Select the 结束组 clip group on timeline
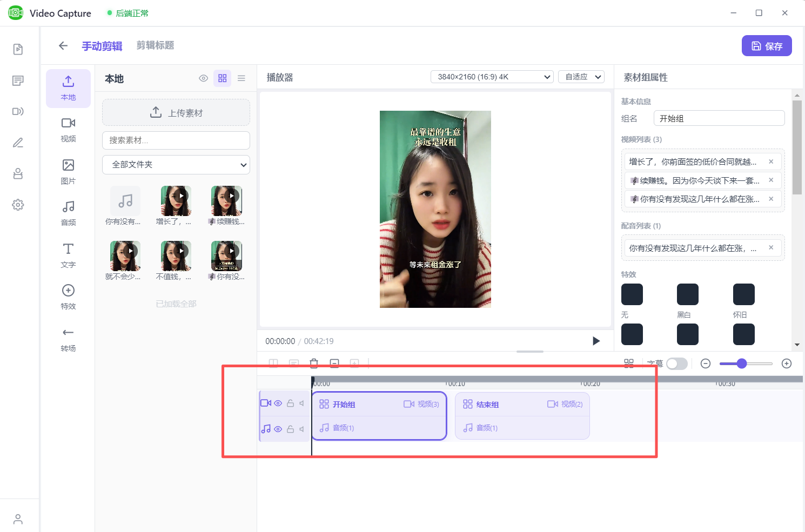 [x=522, y=416]
